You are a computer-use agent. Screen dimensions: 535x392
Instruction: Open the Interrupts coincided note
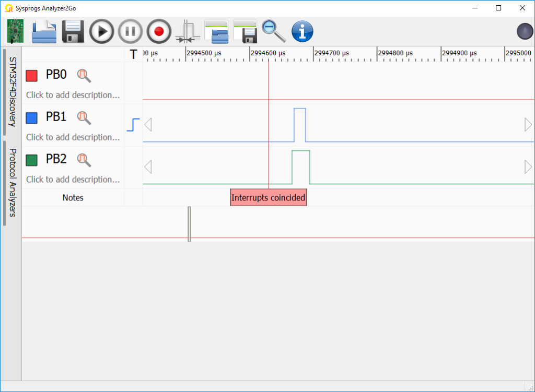point(268,197)
